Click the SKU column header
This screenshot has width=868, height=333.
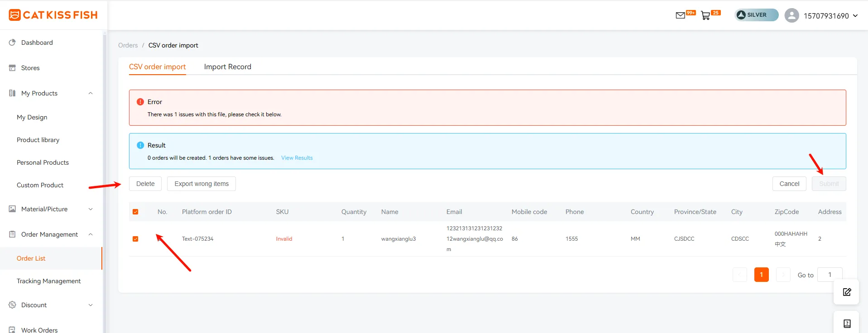282,212
